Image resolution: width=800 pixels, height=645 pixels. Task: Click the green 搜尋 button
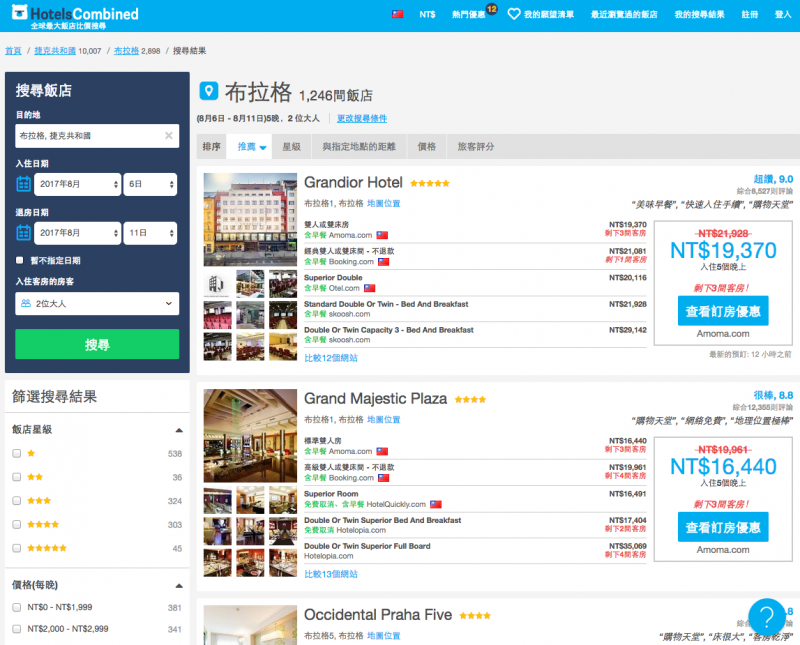97,344
